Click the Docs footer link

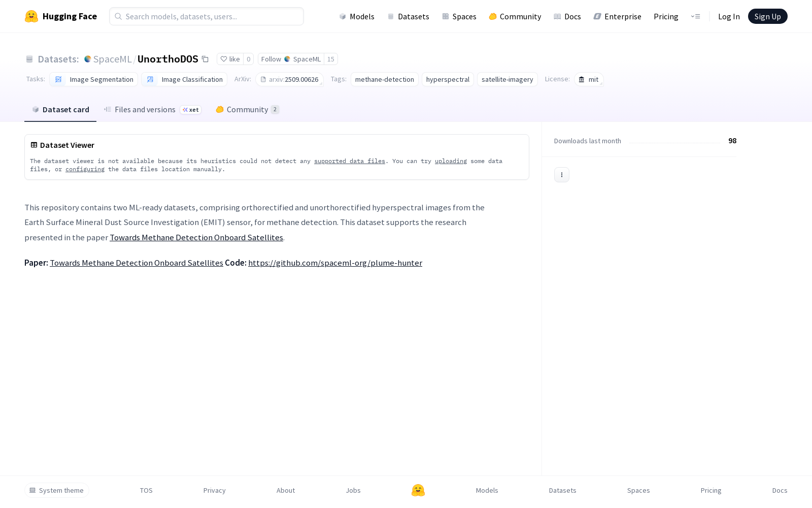[780, 490]
